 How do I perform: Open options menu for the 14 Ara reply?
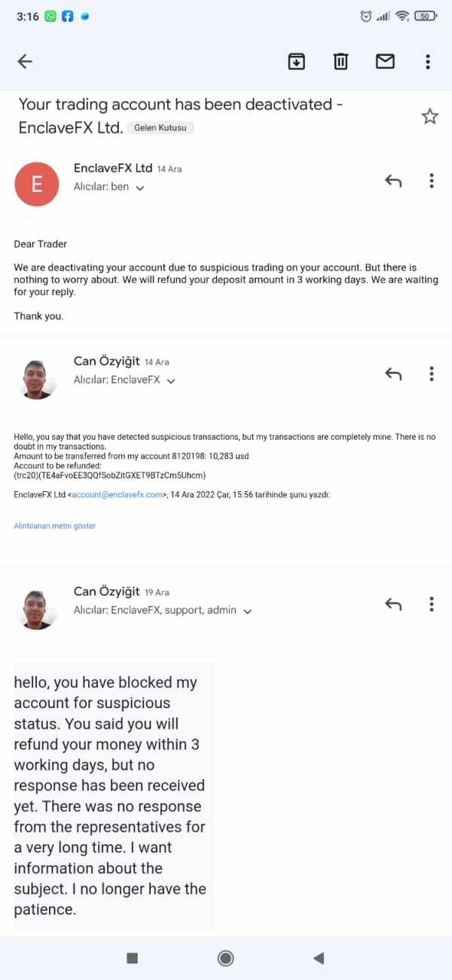[x=432, y=374]
